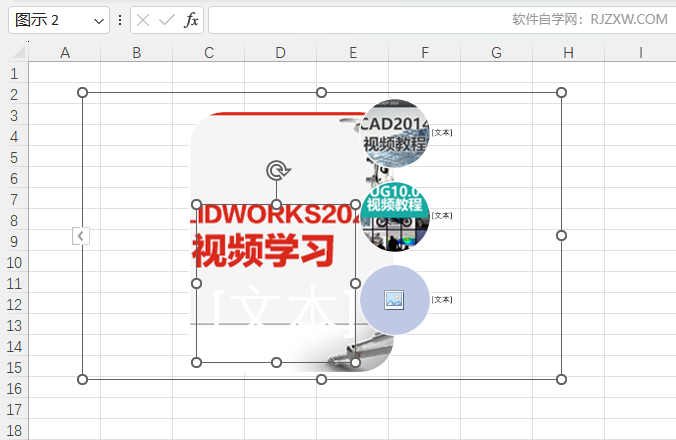Select column E header
Viewport: 676px width, 440px height.
(x=353, y=53)
